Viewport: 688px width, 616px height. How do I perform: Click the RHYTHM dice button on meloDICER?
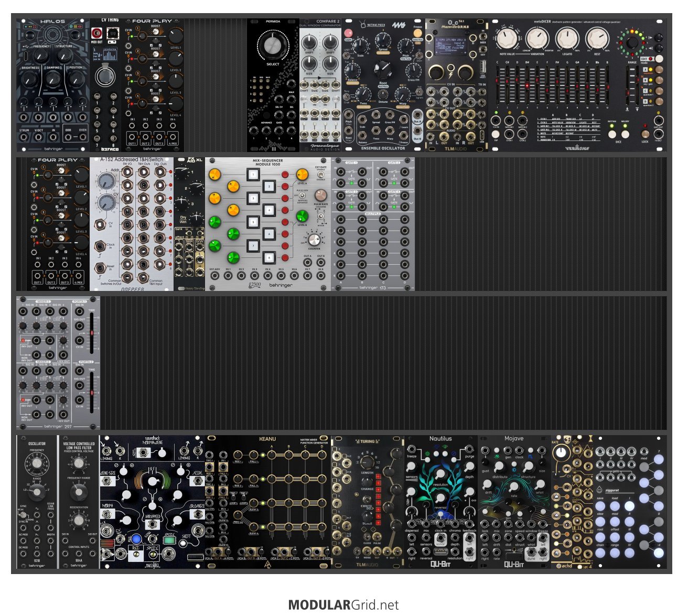pyautogui.click(x=612, y=134)
